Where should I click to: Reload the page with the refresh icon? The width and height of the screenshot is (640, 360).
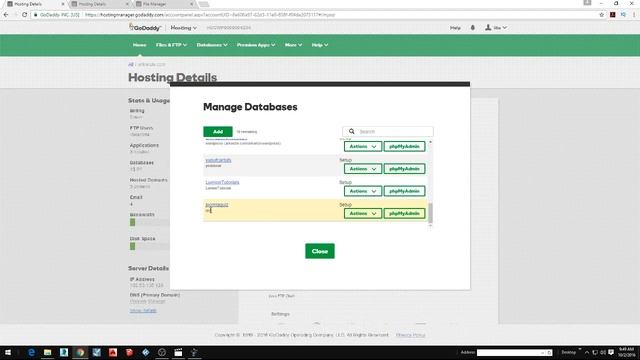(24, 15)
